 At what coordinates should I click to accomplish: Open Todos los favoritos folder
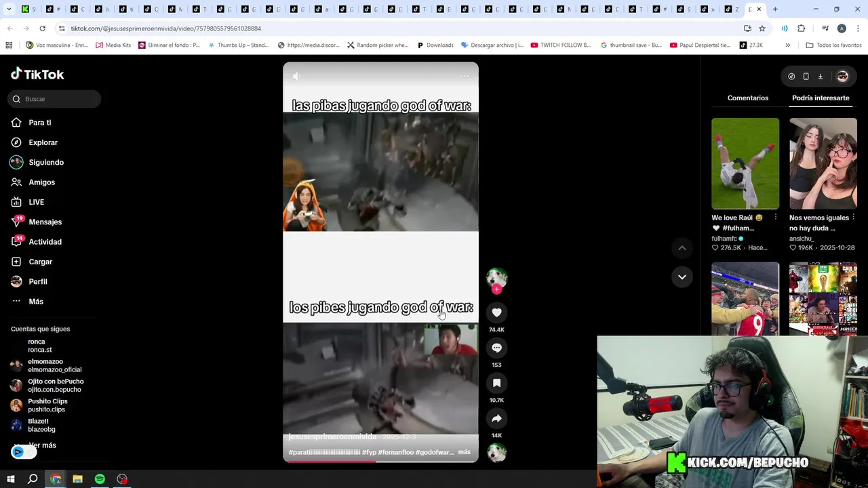[x=833, y=45]
